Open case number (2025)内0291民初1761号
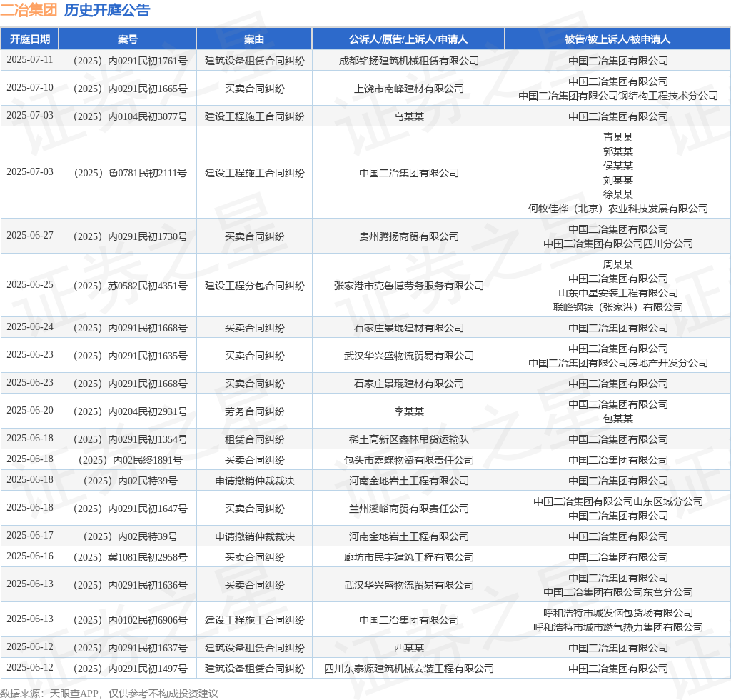This screenshot has width=731, height=700. pyautogui.click(x=128, y=61)
